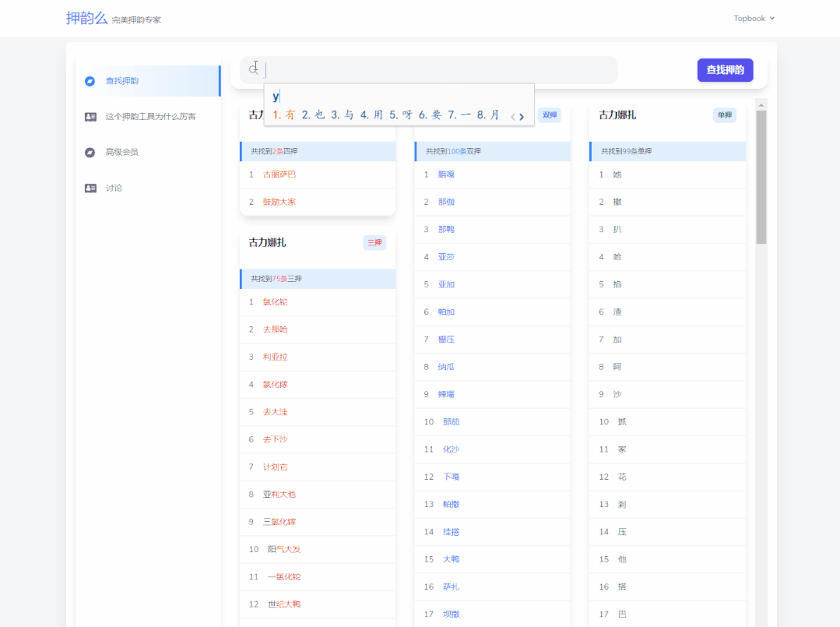
Task: Select double-rhyme result 帕加
Action: coord(446,312)
